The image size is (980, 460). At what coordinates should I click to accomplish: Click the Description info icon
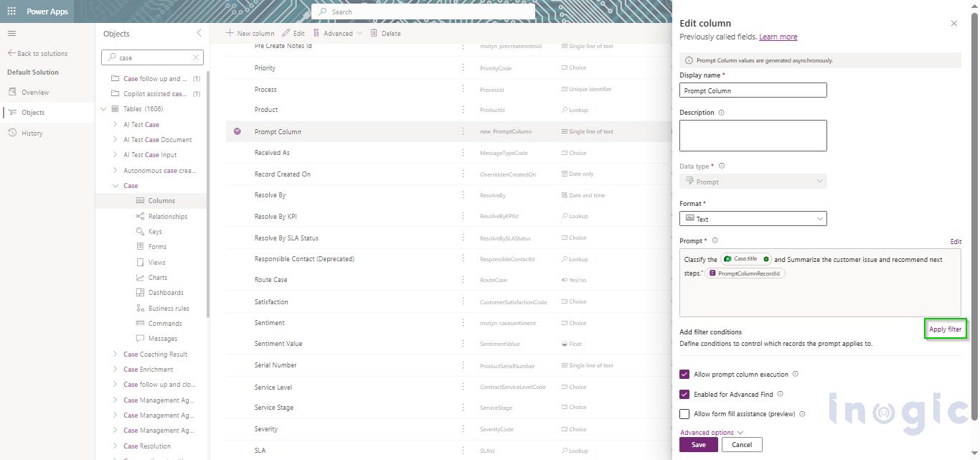(721, 113)
